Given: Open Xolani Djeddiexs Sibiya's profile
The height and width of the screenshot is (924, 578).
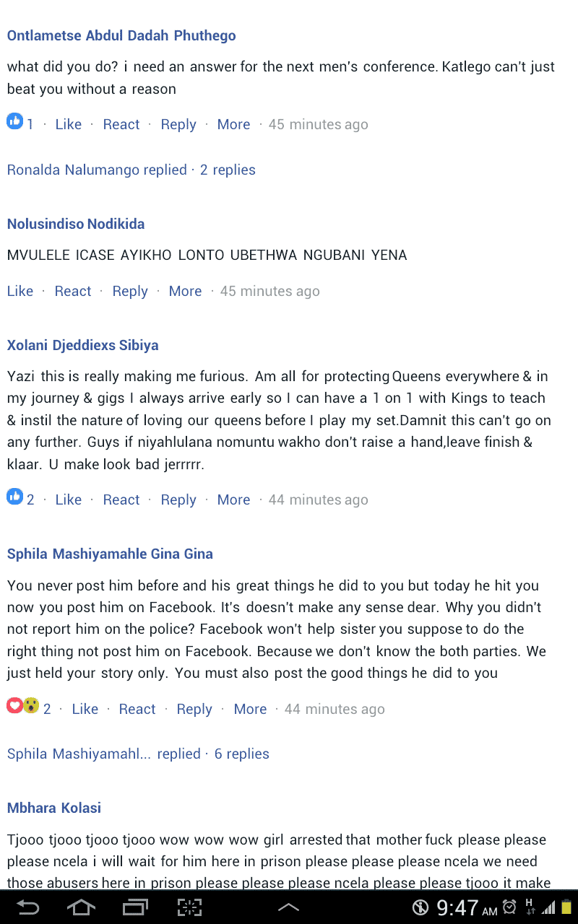Looking at the screenshot, I should (x=82, y=345).
